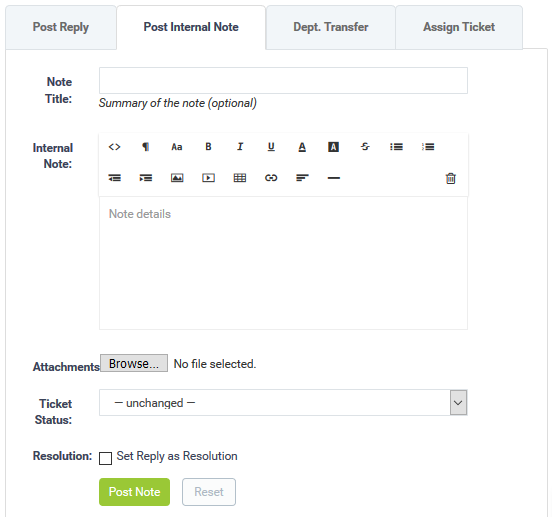The width and height of the screenshot is (552, 517).
Task: Open the font size Aa menu
Action: (x=177, y=147)
